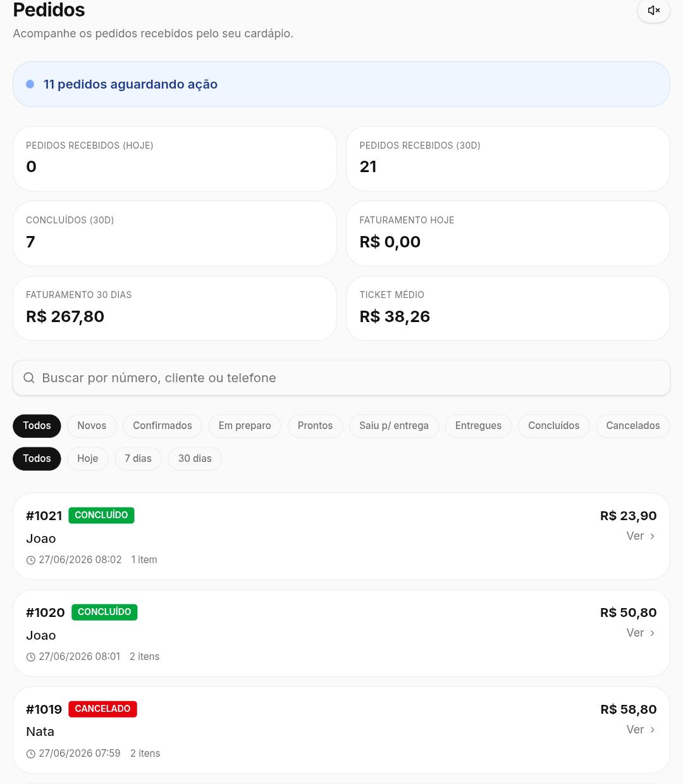The image size is (683, 784).
Task: Click the price R$ 50,80
Action: pyautogui.click(x=629, y=613)
